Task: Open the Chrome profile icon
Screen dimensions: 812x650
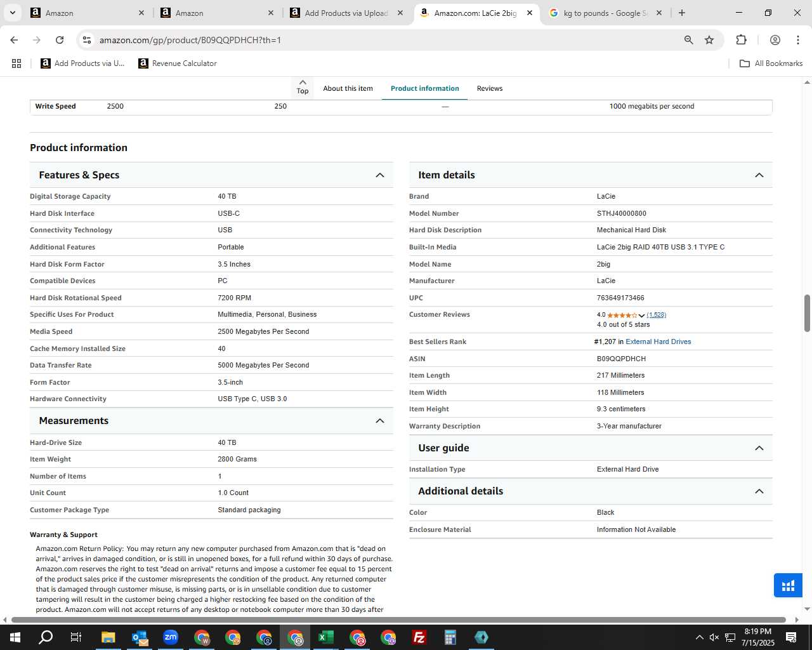Action: click(775, 40)
